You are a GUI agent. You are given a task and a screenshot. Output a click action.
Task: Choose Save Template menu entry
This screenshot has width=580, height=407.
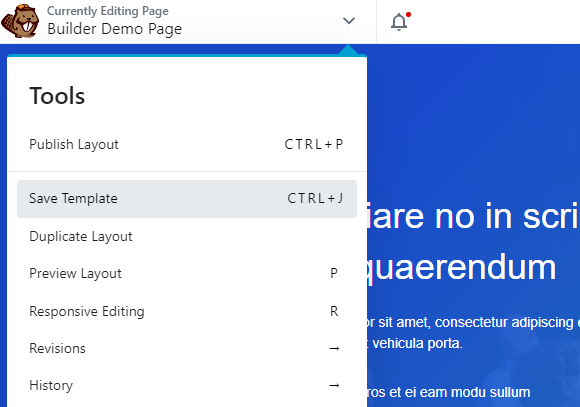[187, 199]
